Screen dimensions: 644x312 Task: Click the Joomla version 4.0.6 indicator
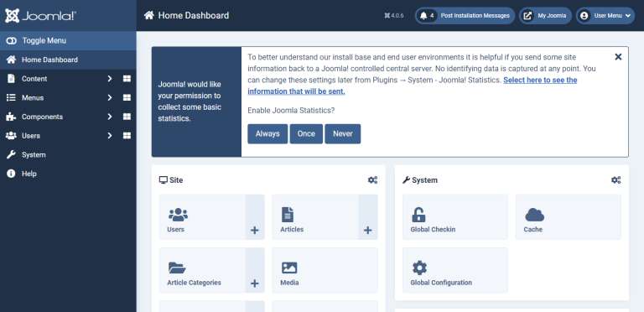pos(394,16)
